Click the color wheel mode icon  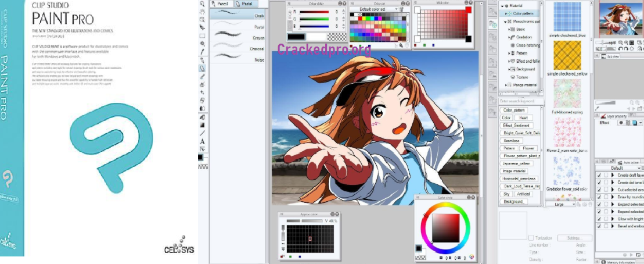coord(471,257)
